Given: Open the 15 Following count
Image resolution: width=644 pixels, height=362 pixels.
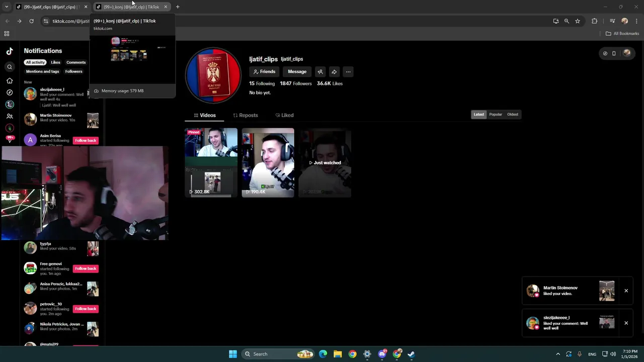Looking at the screenshot, I should pyautogui.click(x=262, y=83).
